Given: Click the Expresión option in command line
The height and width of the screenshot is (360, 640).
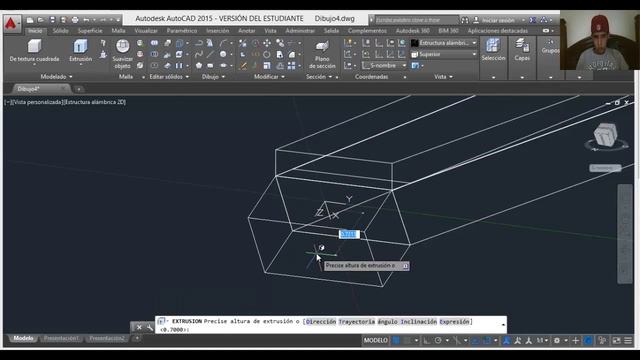Looking at the screenshot, I should coord(454,322).
